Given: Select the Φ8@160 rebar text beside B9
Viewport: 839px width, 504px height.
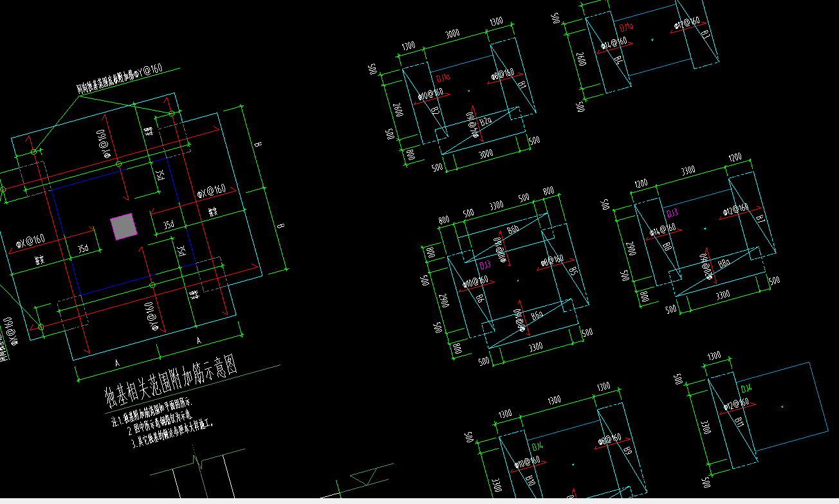Looking at the screenshot, I should tap(609, 439).
